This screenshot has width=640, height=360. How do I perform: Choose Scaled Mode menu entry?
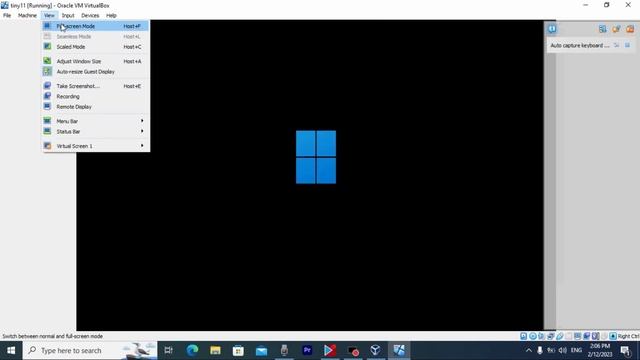point(96,47)
